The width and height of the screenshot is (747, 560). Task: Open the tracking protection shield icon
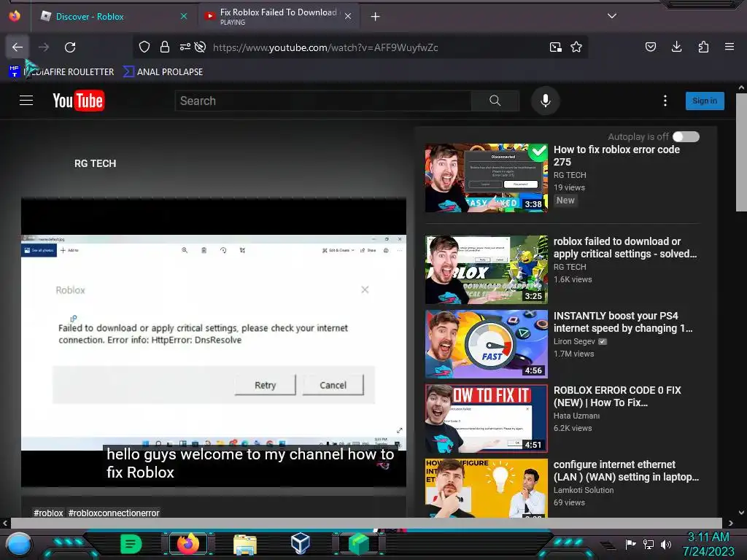144,47
